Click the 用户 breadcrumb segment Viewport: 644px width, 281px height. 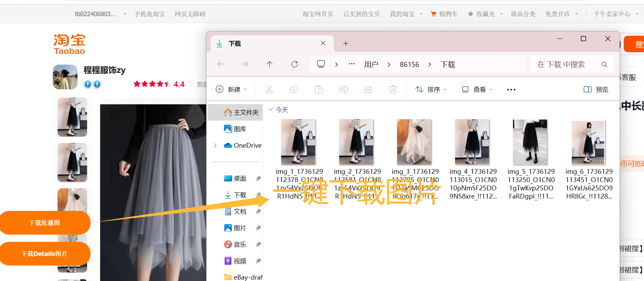371,65
